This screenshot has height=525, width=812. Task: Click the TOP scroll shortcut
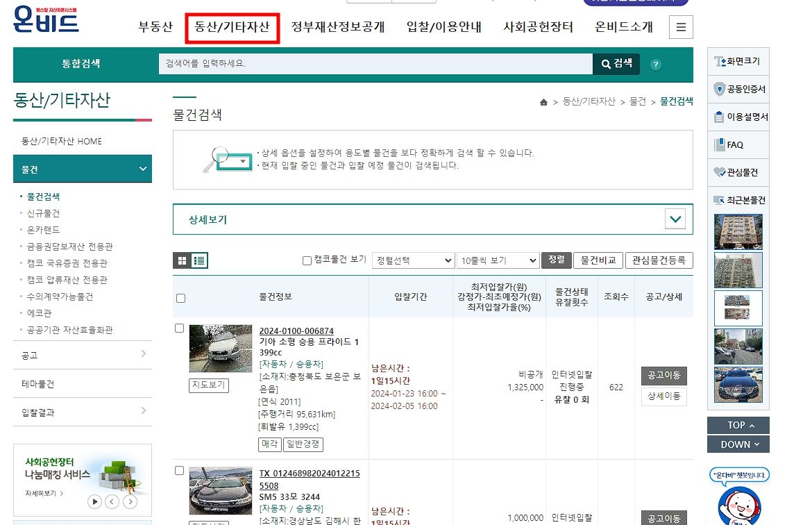[738, 425]
